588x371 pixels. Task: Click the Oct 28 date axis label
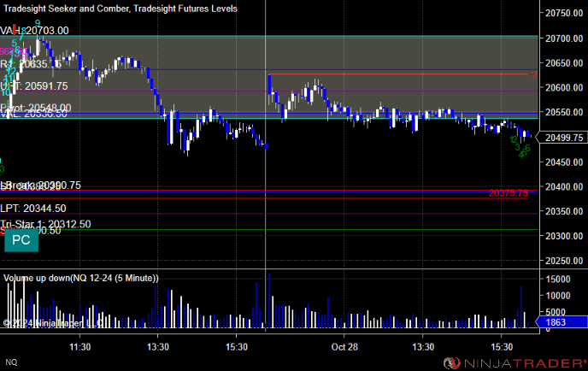(x=344, y=347)
